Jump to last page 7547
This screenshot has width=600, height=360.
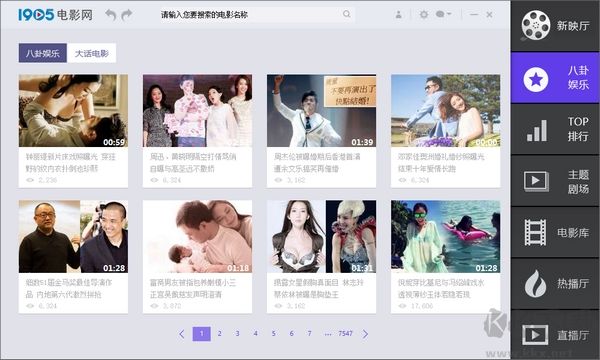(x=345, y=334)
